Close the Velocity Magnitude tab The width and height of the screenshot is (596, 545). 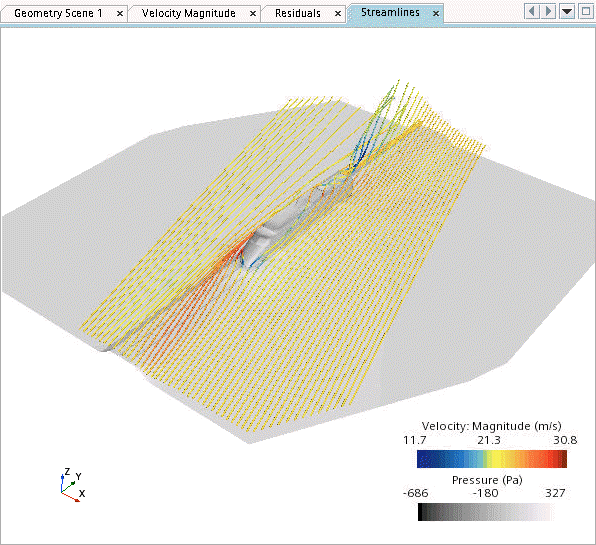tap(253, 14)
